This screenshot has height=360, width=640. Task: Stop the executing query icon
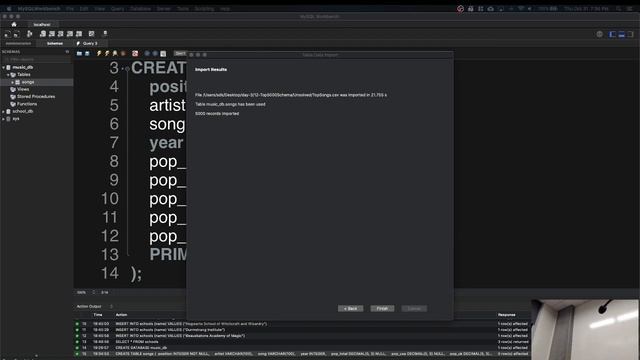point(123,53)
